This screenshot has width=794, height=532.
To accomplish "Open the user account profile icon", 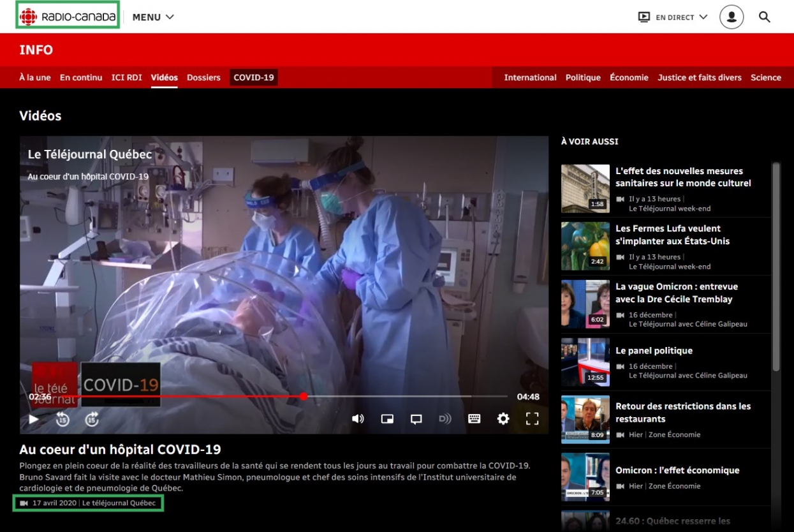I will click(x=732, y=17).
